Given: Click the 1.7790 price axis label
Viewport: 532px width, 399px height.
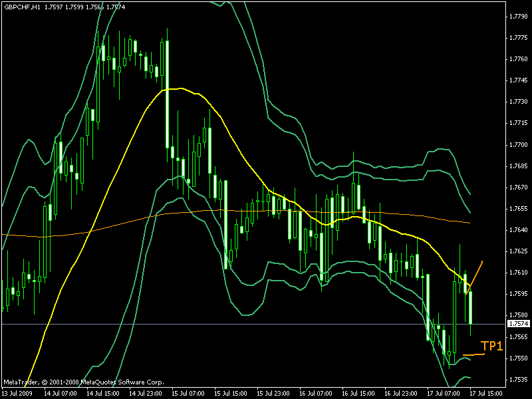Looking at the screenshot, I should tap(519, 16).
